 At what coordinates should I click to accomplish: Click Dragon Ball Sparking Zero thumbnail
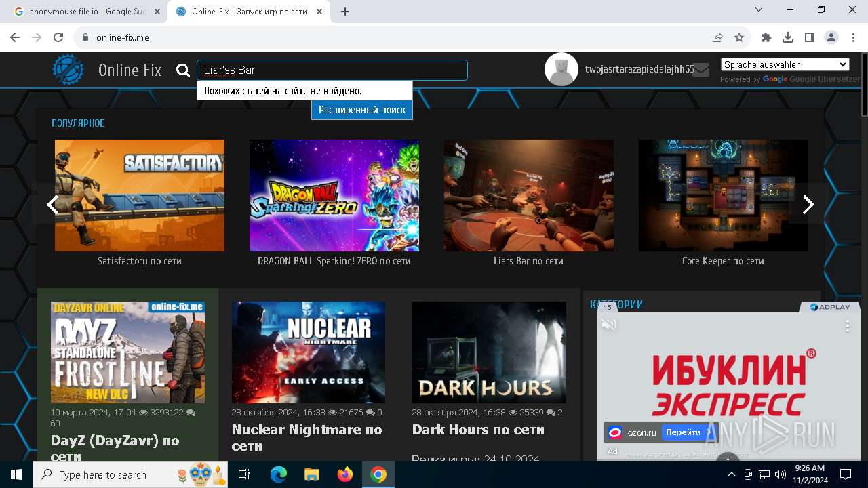pos(334,195)
